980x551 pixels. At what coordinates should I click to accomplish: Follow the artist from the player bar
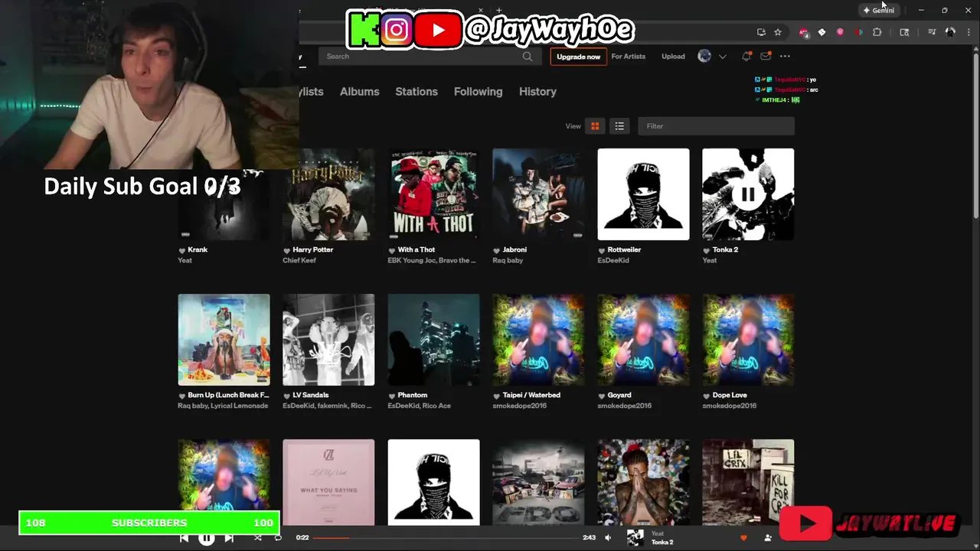tap(768, 538)
